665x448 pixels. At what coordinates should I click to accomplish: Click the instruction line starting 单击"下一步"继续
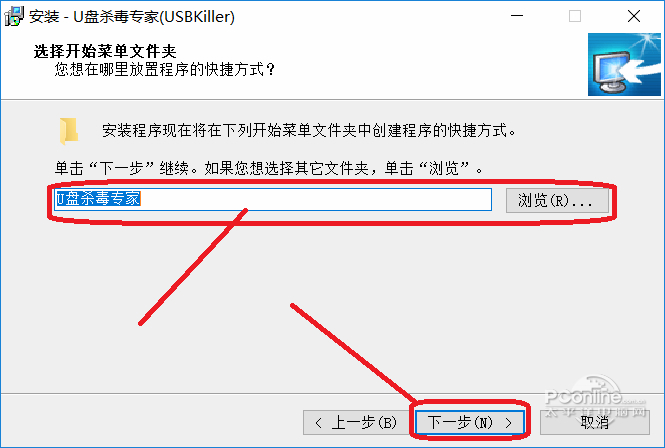[269, 169]
